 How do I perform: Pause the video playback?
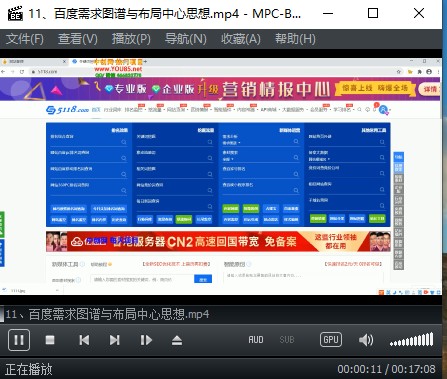[x=19, y=340]
